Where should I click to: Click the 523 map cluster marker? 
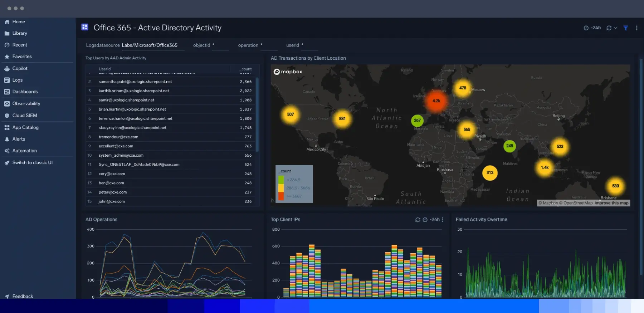pyautogui.click(x=560, y=147)
